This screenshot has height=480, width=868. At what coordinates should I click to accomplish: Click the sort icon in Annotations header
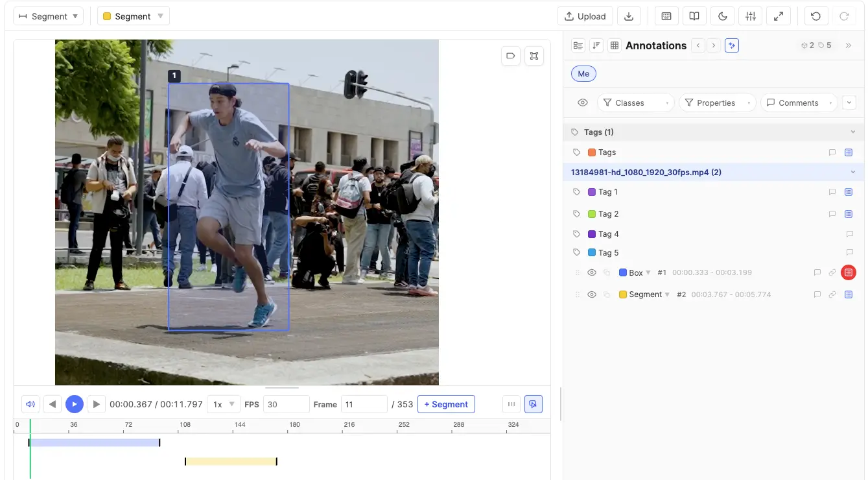(x=596, y=45)
